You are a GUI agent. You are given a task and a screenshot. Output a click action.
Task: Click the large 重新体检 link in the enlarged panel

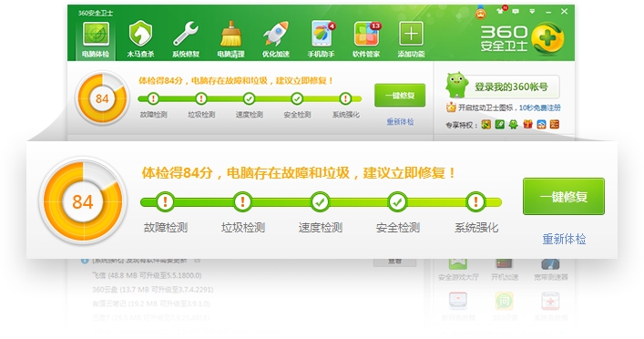(x=564, y=239)
